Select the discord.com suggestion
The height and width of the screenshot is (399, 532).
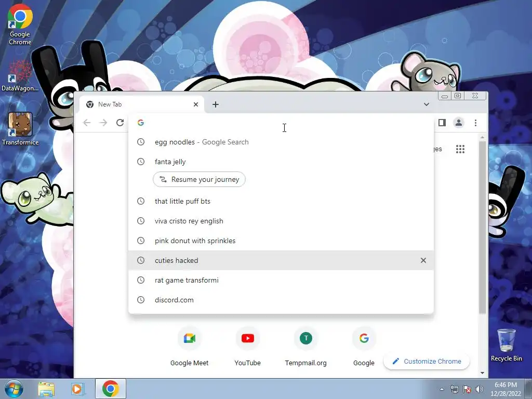pyautogui.click(x=281, y=300)
